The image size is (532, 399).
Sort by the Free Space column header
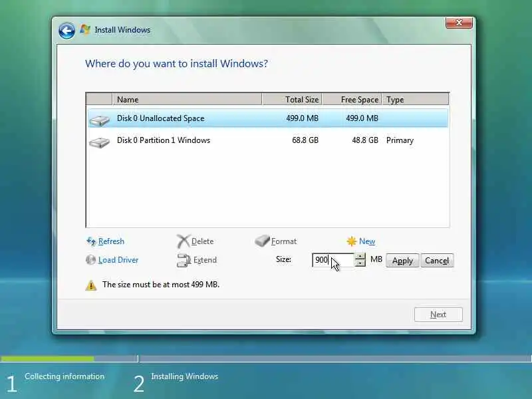pos(352,99)
